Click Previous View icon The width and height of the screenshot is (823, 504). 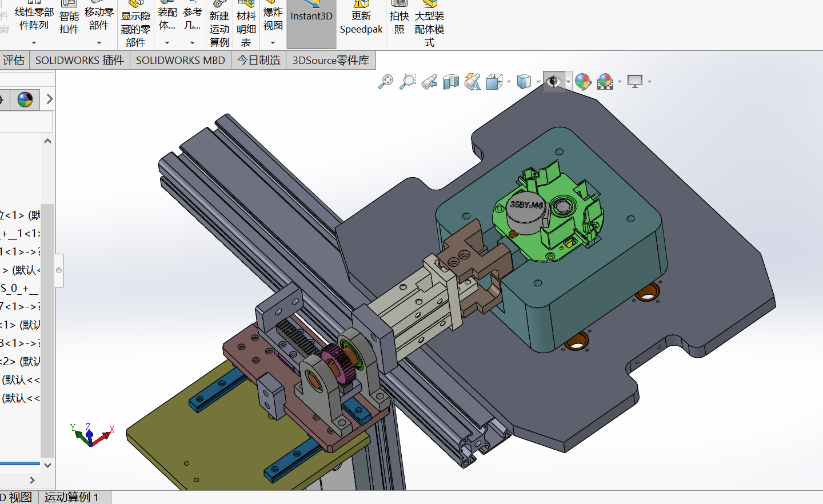(x=429, y=82)
